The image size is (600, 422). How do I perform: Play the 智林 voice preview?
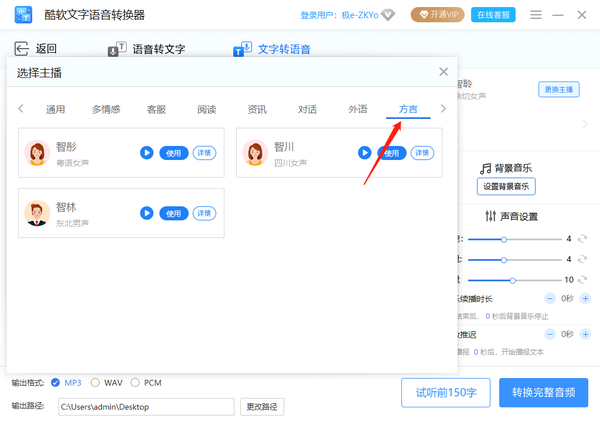[x=147, y=213]
